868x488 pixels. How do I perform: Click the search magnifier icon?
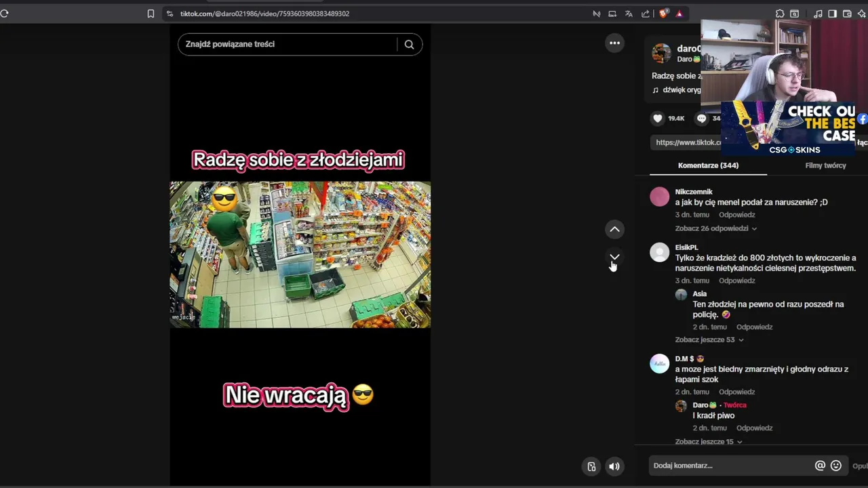pyautogui.click(x=409, y=44)
